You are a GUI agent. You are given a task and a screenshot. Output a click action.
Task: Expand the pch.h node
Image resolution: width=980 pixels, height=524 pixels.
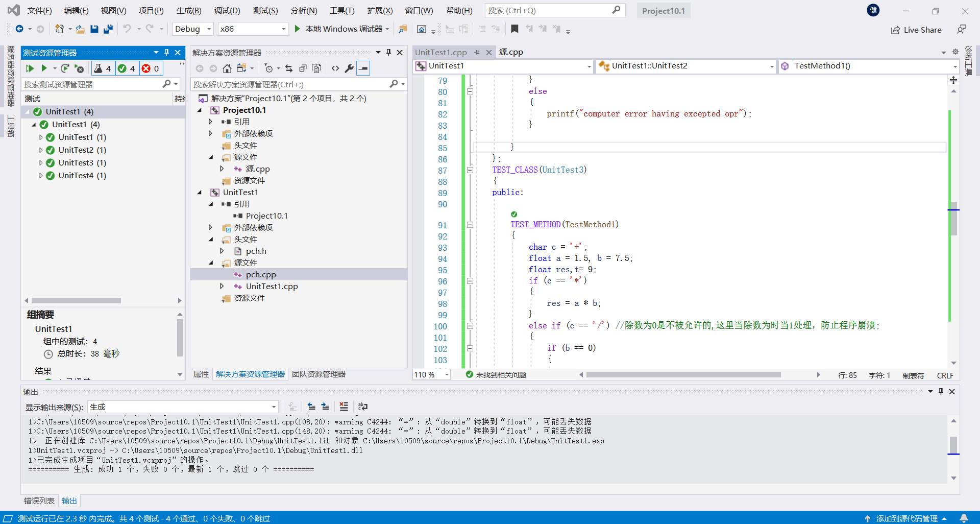[222, 251]
